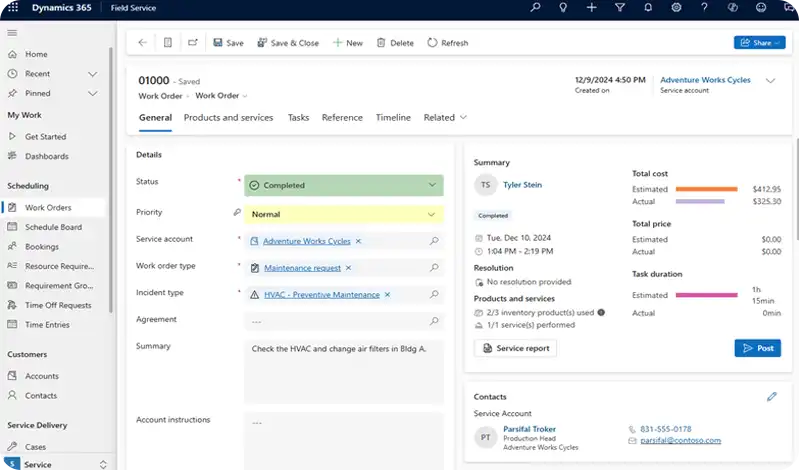Edit Contacts with the pencil icon
799x470 pixels.
pos(771,397)
